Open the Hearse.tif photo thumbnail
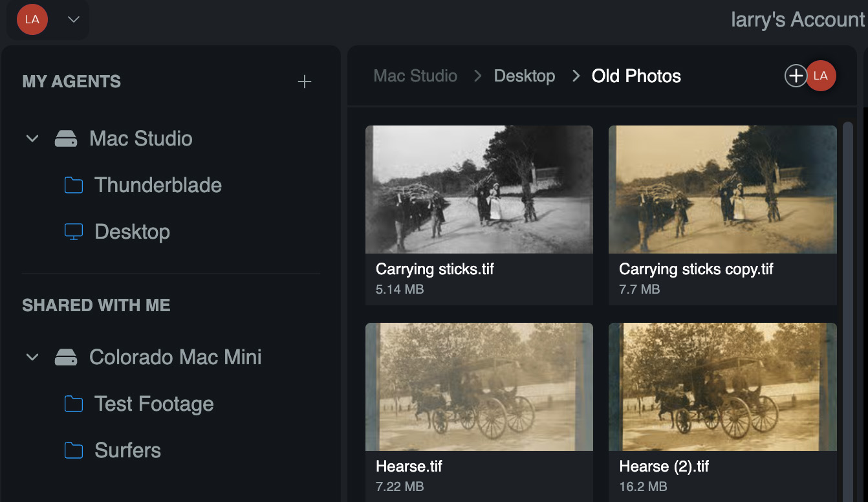The width and height of the screenshot is (868, 502). [479, 386]
